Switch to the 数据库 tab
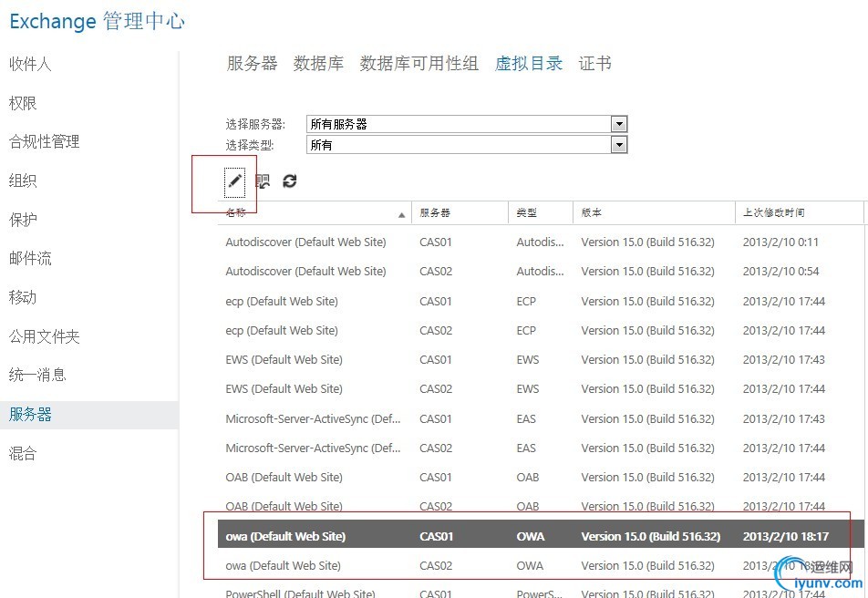 tap(318, 63)
